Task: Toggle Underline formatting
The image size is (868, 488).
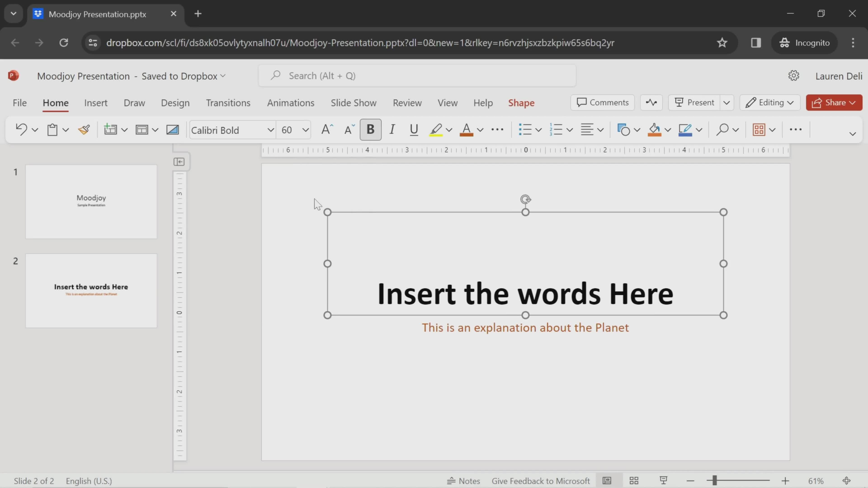Action: [414, 130]
